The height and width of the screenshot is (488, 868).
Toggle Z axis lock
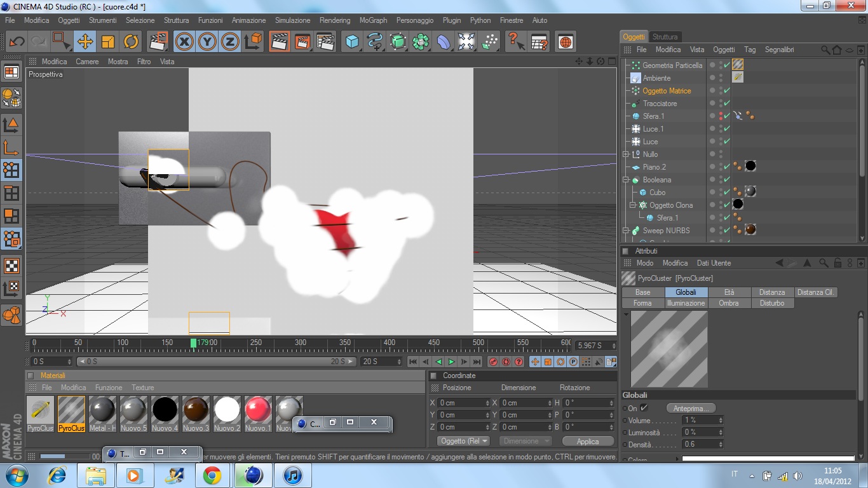pos(229,42)
